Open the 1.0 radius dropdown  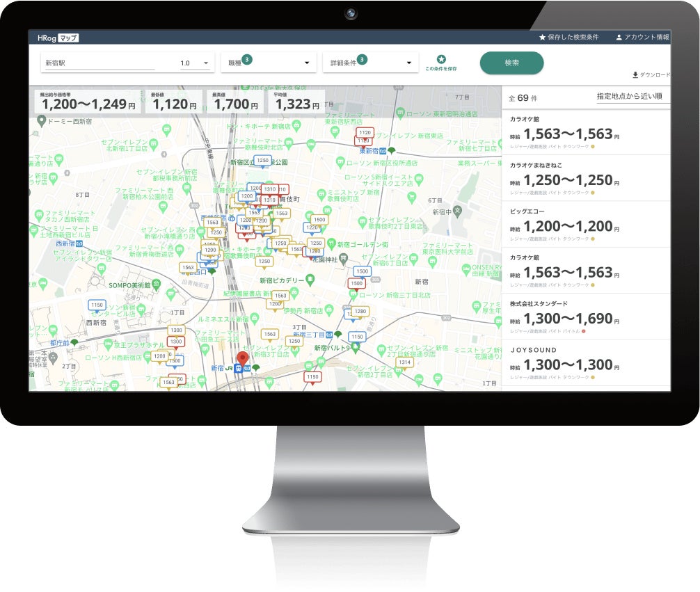(x=195, y=63)
